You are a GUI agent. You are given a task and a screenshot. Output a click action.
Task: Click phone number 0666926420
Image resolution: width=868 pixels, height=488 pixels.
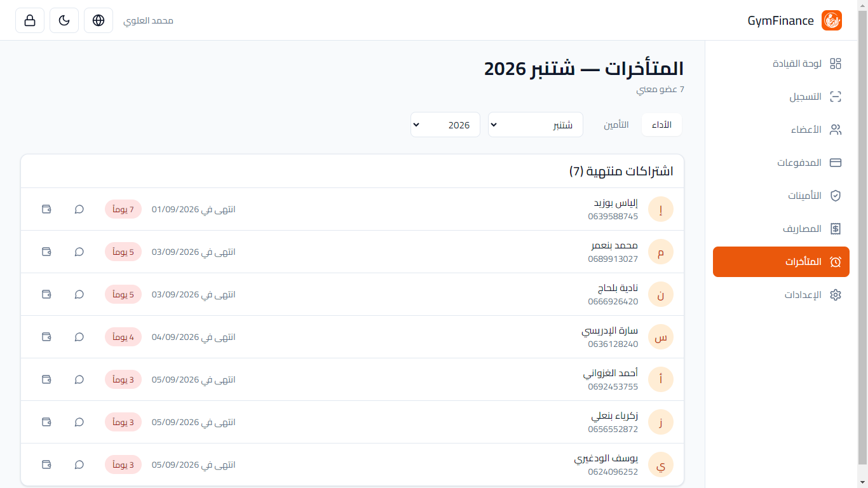coord(613,301)
